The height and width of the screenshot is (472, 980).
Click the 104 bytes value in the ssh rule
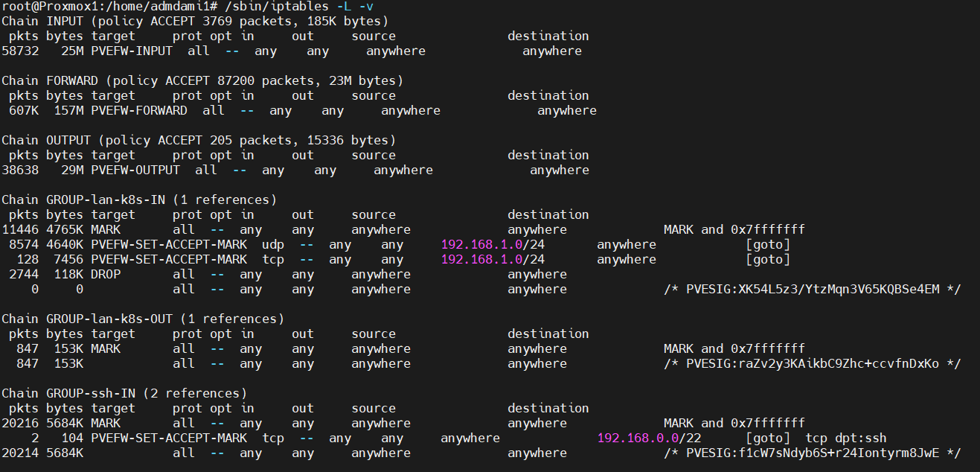pyautogui.click(x=72, y=438)
